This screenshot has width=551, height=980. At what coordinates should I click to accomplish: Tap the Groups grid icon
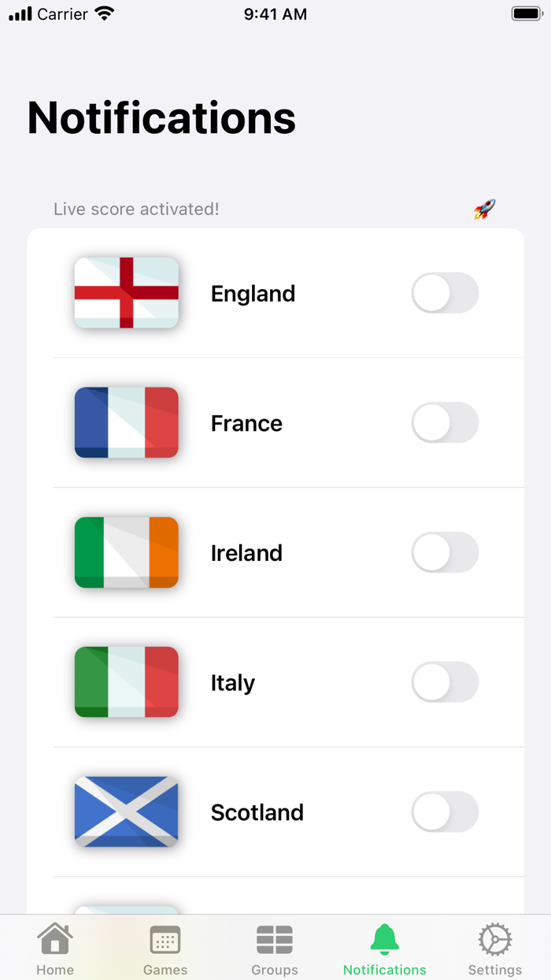(x=275, y=939)
